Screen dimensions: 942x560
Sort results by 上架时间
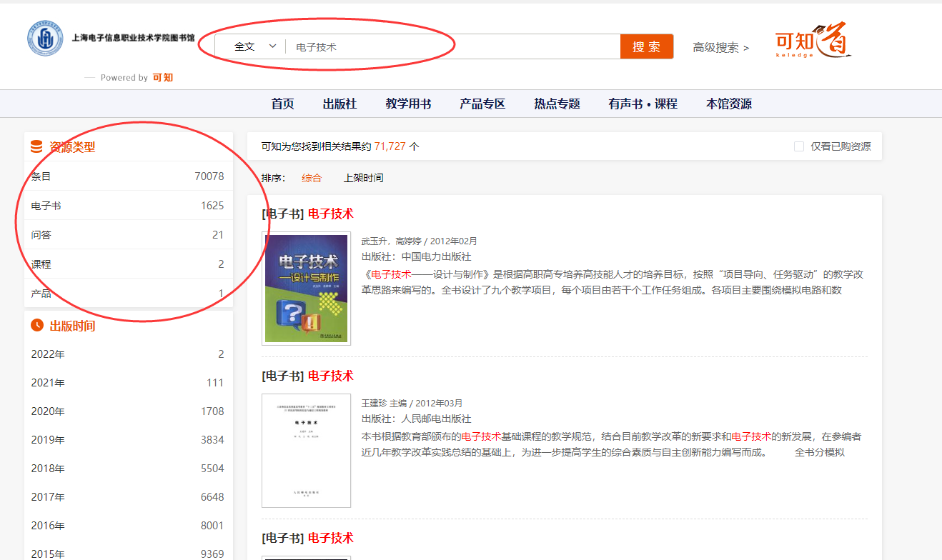tap(363, 178)
